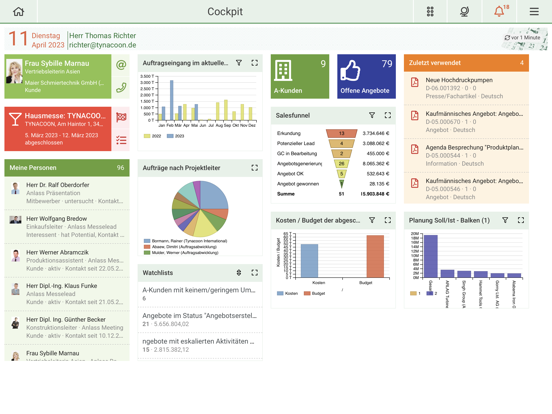
Task: Open 'Agenda Besprechung Produktplan...' document
Action: point(466,155)
